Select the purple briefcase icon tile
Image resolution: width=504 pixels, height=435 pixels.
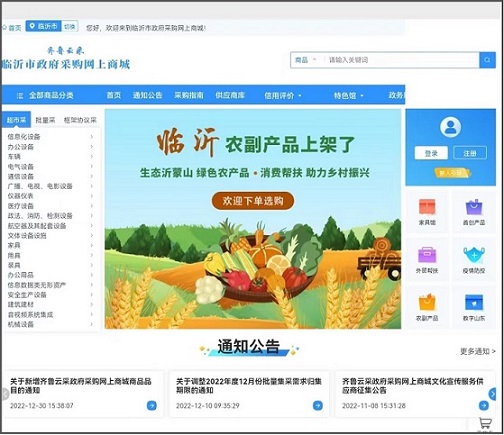427,255
